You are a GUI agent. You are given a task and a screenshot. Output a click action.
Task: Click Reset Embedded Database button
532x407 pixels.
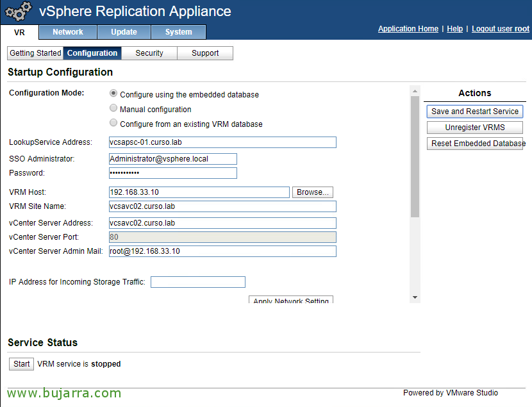[475, 144]
